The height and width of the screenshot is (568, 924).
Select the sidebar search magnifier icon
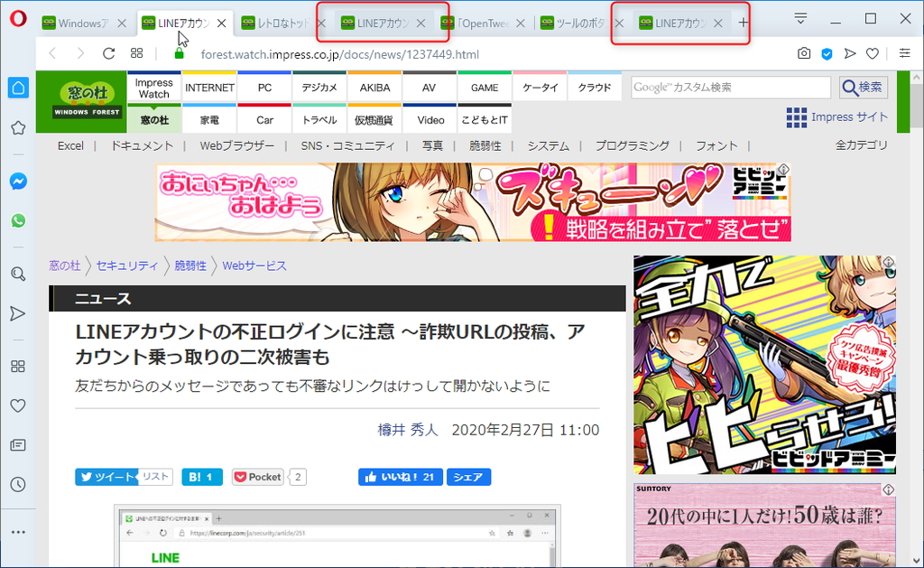(18, 274)
